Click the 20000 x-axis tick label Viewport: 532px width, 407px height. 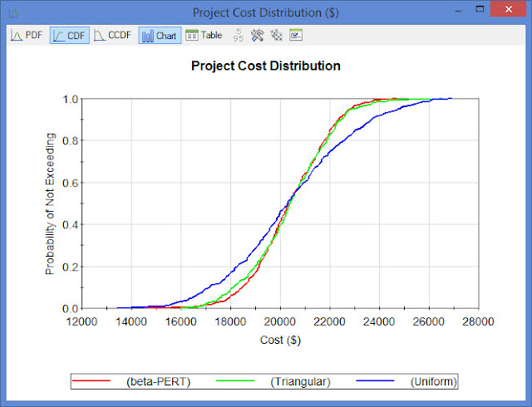point(280,321)
